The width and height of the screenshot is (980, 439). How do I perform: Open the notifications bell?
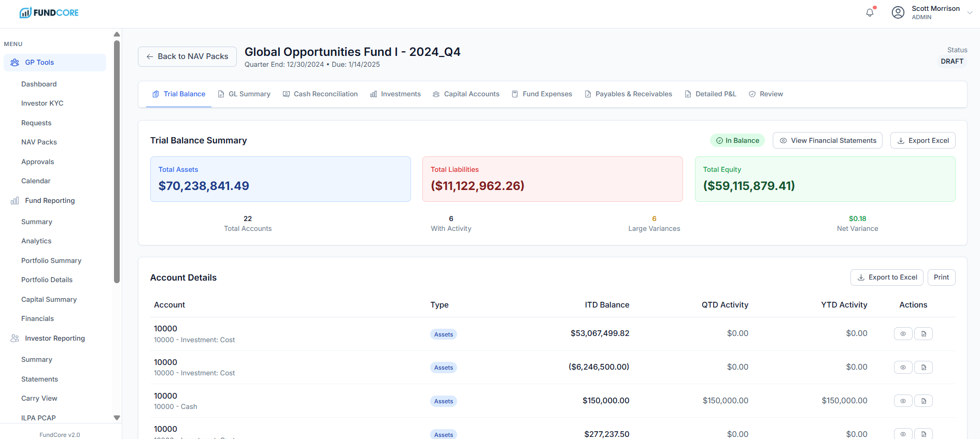click(870, 12)
